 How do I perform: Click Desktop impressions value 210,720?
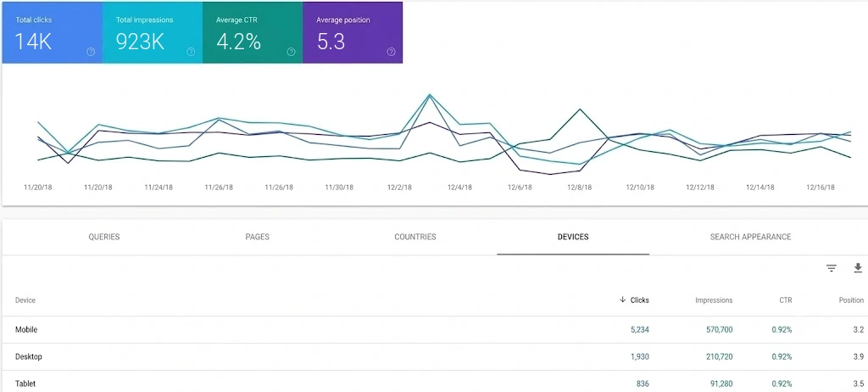tap(720, 356)
